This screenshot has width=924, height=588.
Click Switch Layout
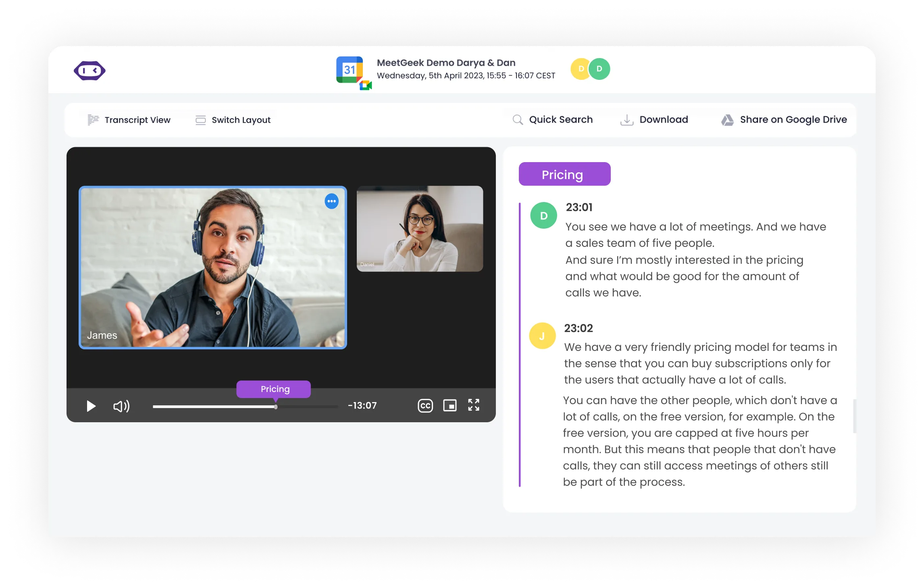click(233, 120)
